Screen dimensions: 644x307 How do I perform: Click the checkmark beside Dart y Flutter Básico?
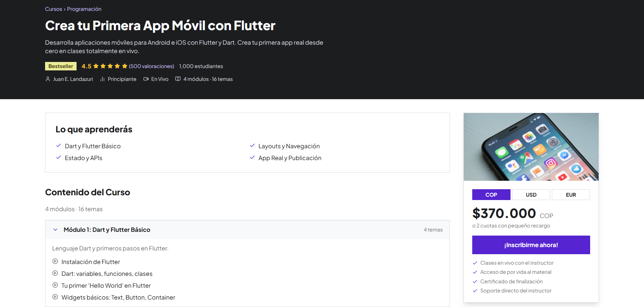click(59, 146)
